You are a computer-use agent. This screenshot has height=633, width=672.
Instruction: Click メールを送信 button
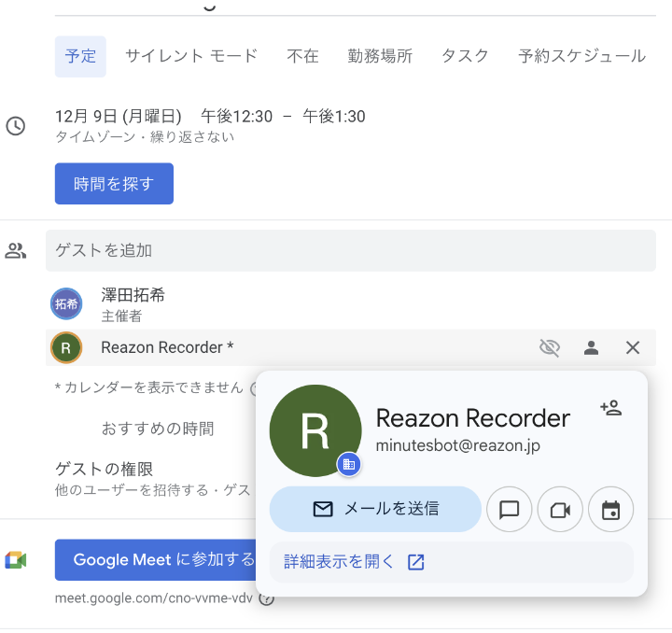point(375,509)
